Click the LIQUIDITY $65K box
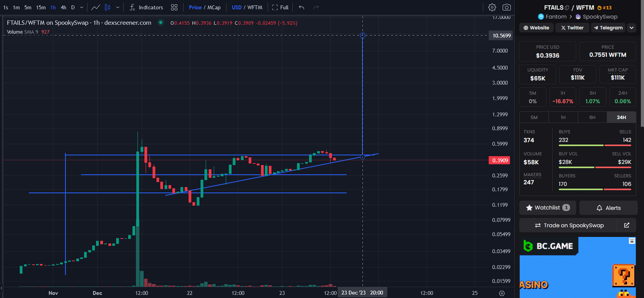 [538, 74]
